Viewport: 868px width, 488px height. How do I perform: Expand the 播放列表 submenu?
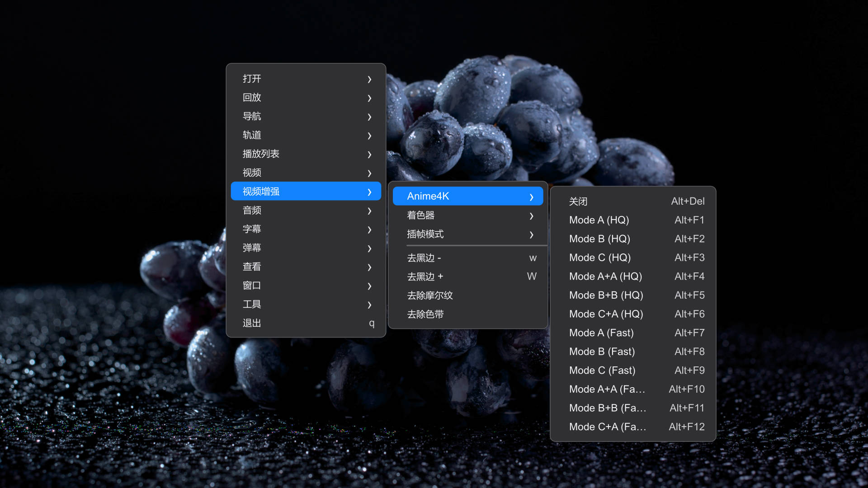click(306, 154)
